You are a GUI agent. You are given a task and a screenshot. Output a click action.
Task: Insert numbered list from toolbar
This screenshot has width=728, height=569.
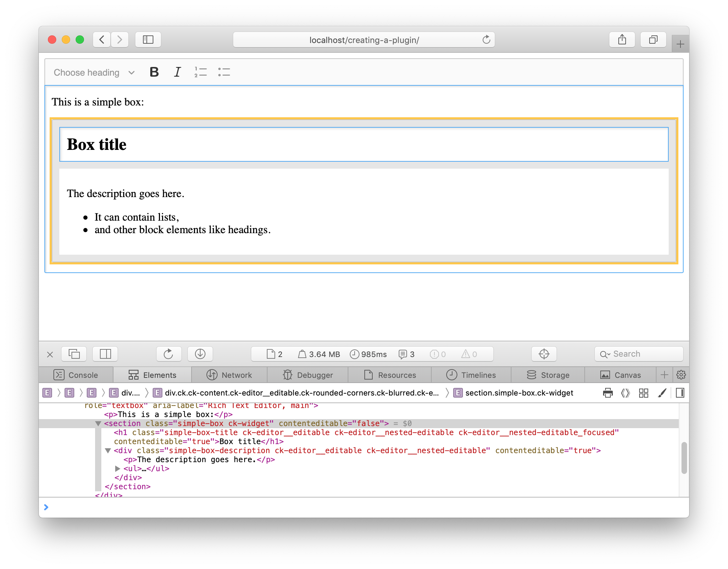(x=201, y=72)
